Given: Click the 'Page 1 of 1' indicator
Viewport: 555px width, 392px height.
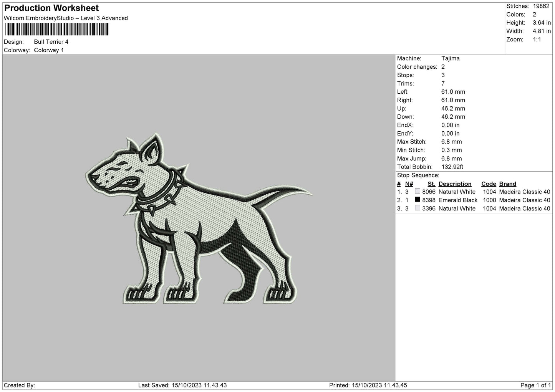Looking at the screenshot, I should (x=535, y=385).
